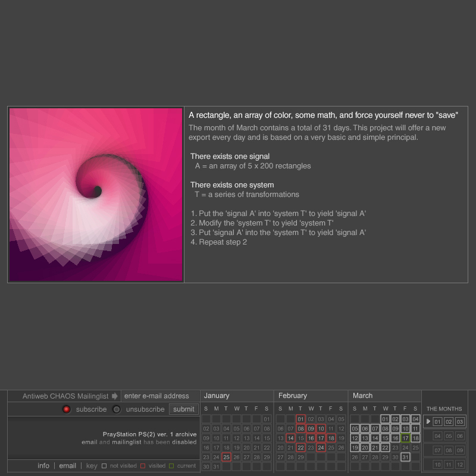Switch to month 08 in THE MONTHS
Image resolution: width=476 pixels, height=476 pixels.
[x=449, y=450]
